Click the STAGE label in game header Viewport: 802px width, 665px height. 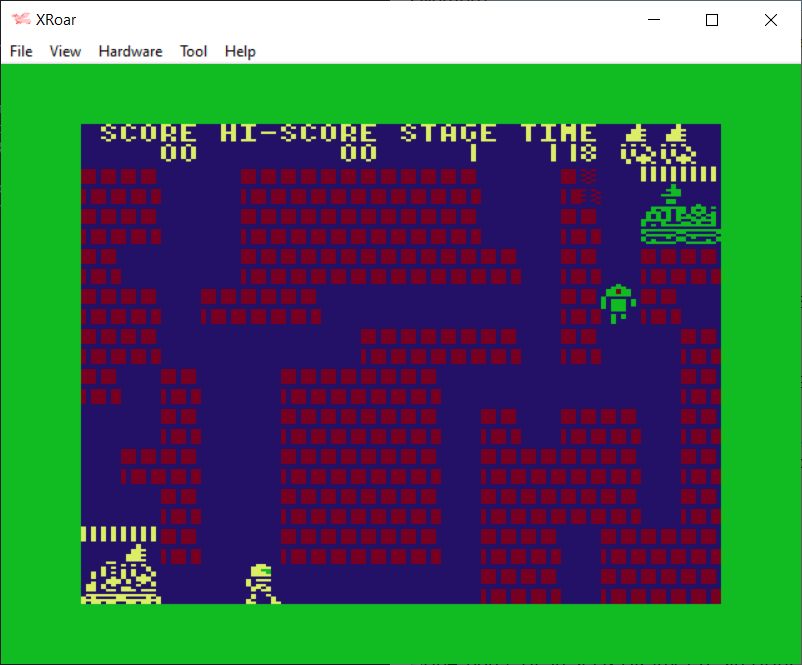pyautogui.click(x=448, y=133)
